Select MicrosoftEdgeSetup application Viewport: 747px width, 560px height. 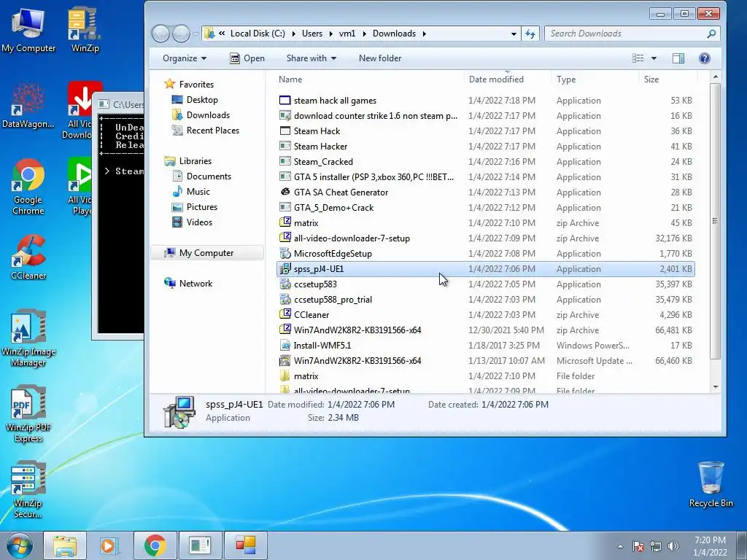pyautogui.click(x=485, y=253)
